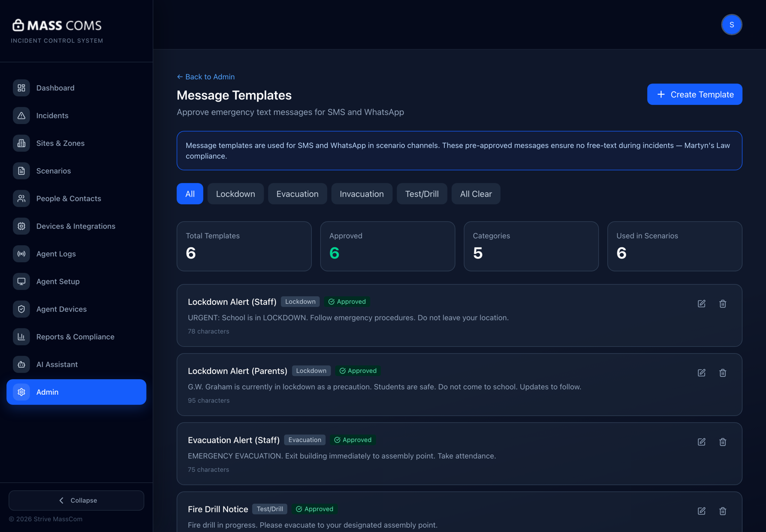
Task: Click the Message Templates heading
Action: coord(234,95)
